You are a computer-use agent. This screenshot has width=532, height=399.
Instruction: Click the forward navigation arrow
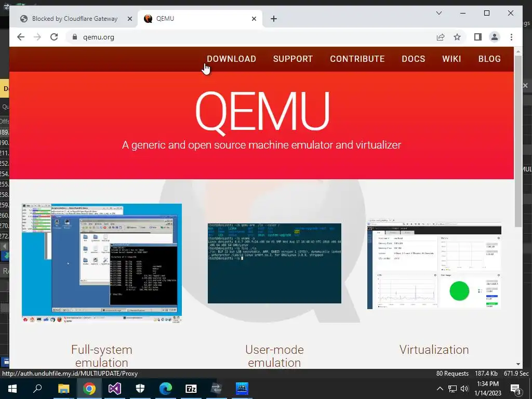(x=37, y=37)
